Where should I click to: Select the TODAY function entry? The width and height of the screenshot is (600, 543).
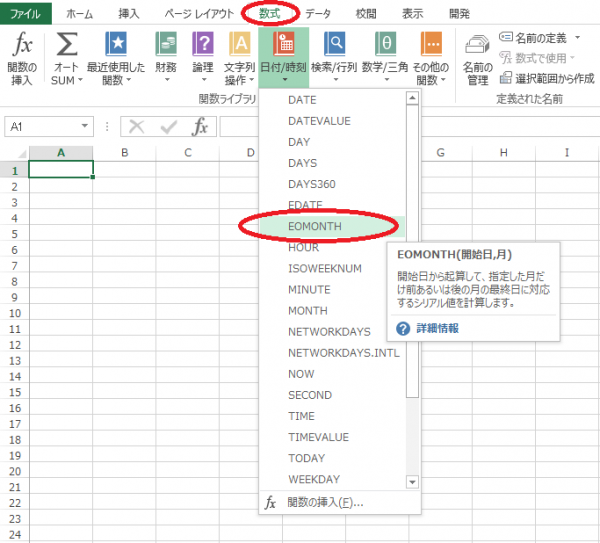point(332,458)
